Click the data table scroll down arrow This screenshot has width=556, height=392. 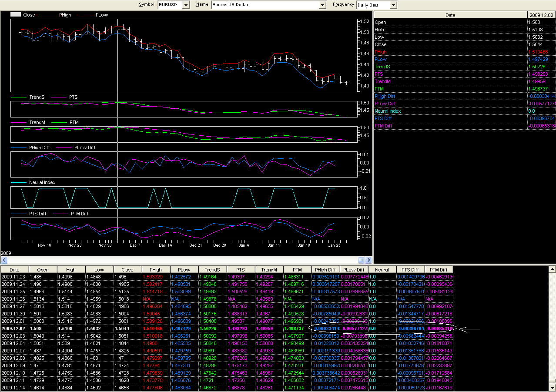click(553, 387)
